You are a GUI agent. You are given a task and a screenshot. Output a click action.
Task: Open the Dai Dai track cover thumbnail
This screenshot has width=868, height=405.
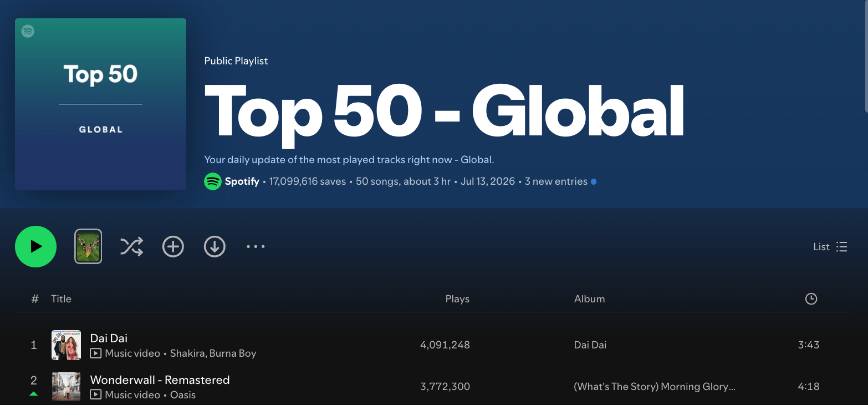click(x=66, y=345)
